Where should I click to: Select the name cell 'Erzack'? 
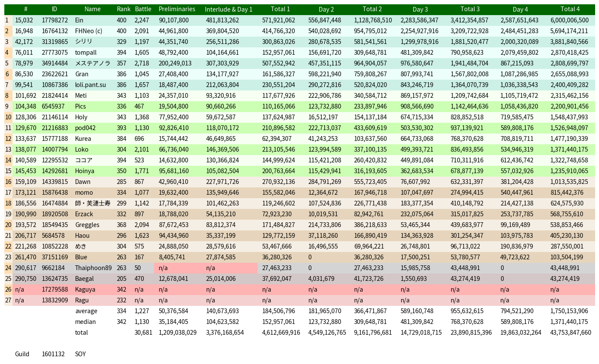pyautogui.click(x=84, y=214)
